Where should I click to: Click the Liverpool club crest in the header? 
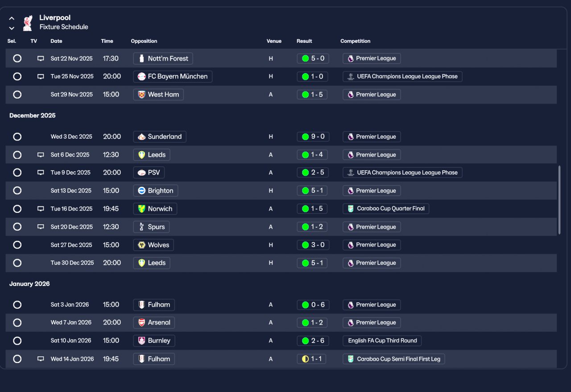coord(28,23)
